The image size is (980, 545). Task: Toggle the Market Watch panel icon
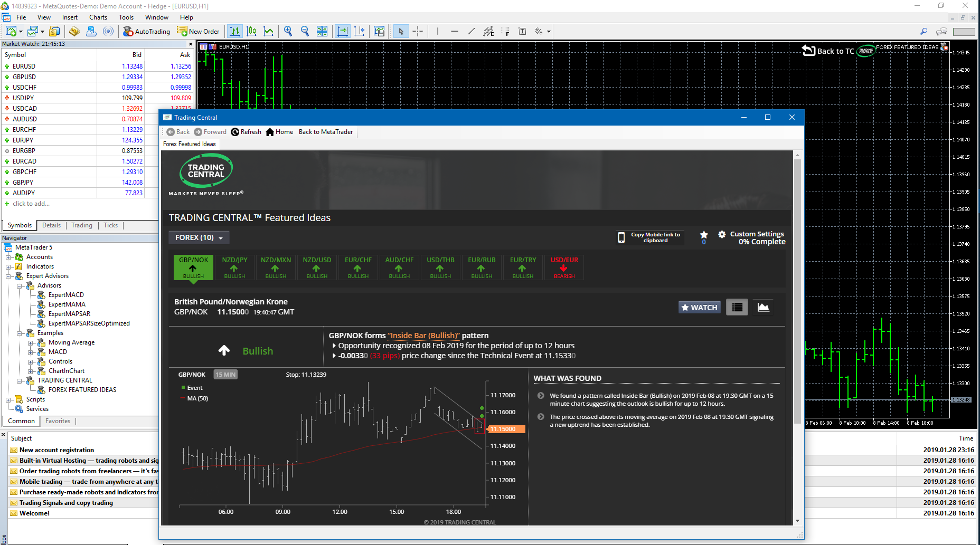54,32
